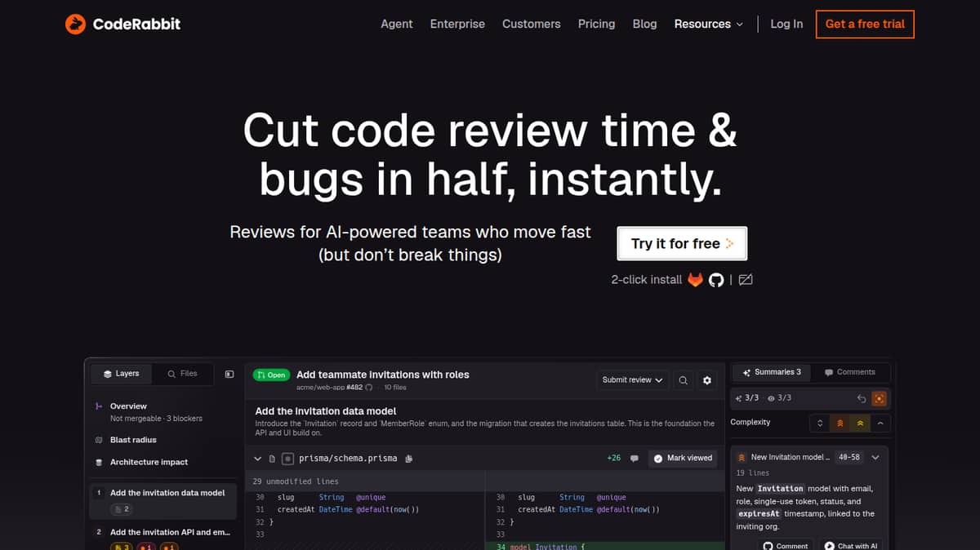Click the Add teammate invitations with roles title
Viewport: 980px width, 550px height.
tap(383, 375)
